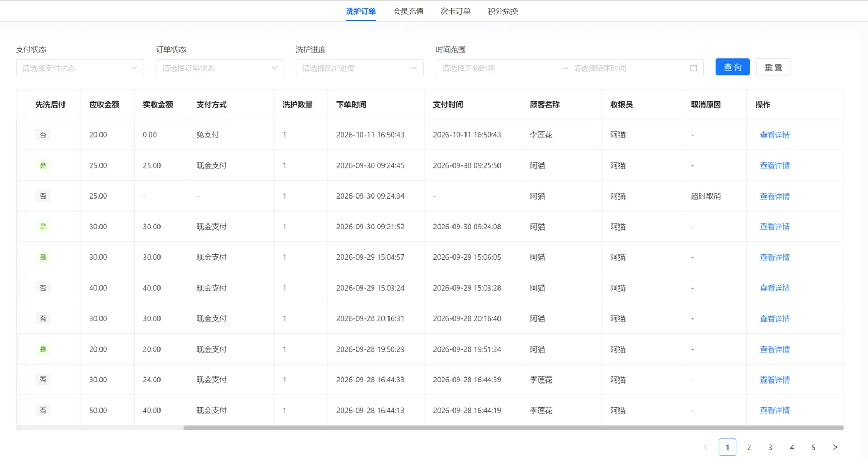Switch to the 积分兑换 tab
This screenshot has height=460, width=868.
coord(503,11)
